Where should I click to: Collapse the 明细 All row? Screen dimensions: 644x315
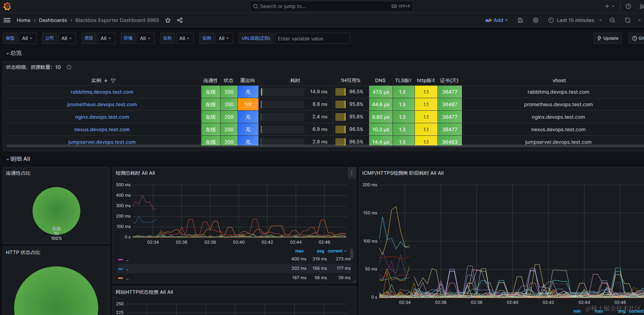18,159
